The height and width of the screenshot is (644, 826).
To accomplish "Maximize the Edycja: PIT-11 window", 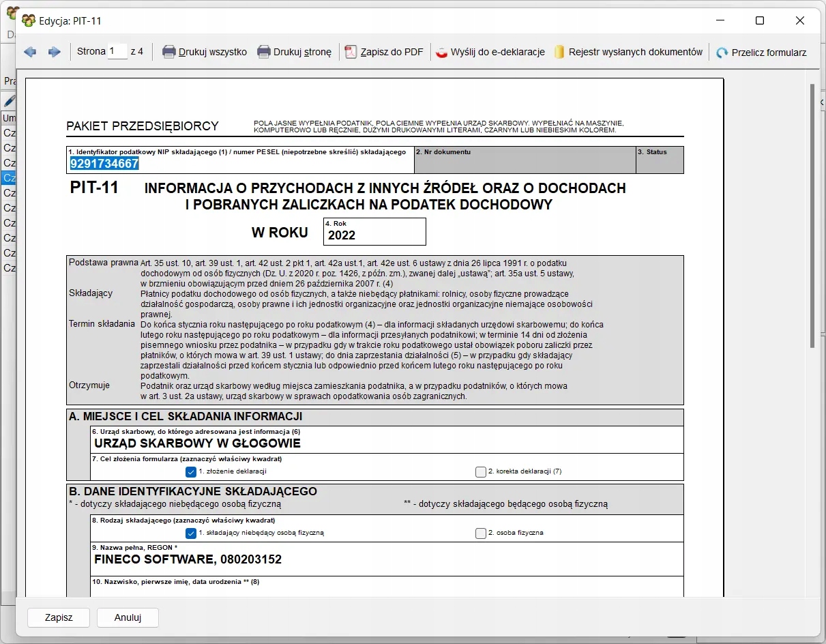I will (760, 20).
